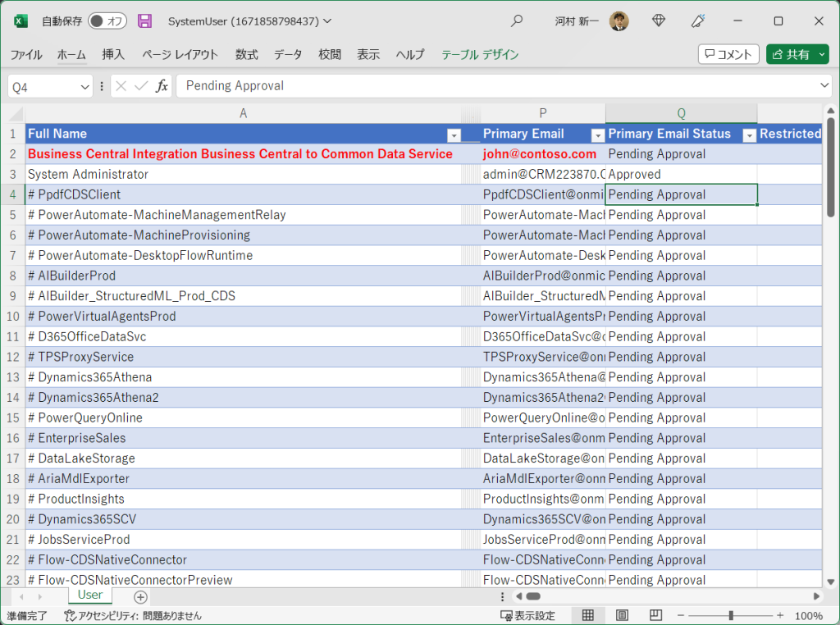Image resolution: width=840 pixels, height=625 pixels.
Task: Click the 共有 share button
Action: click(x=791, y=54)
